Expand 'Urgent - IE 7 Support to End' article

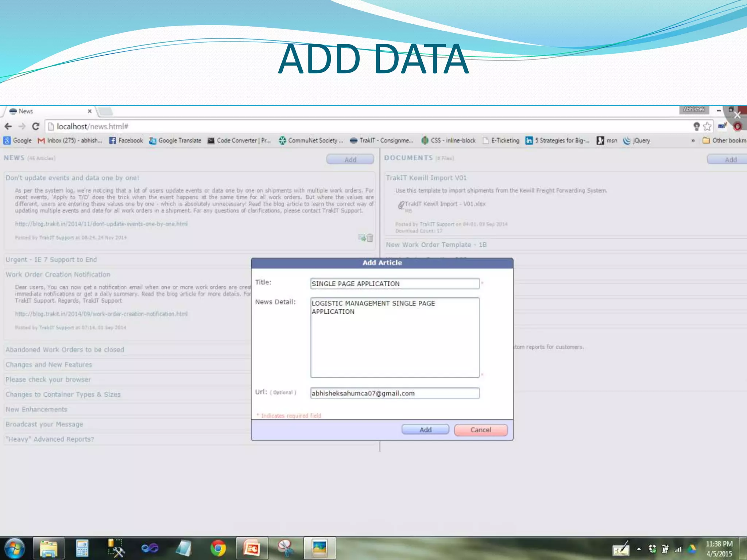coord(51,260)
